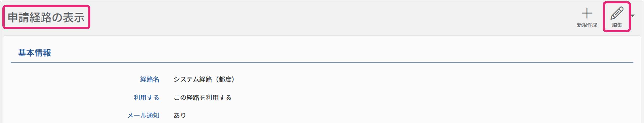This screenshot has height=123, width=644.
Task: Click blank space right of あり value
Action: 400,115
